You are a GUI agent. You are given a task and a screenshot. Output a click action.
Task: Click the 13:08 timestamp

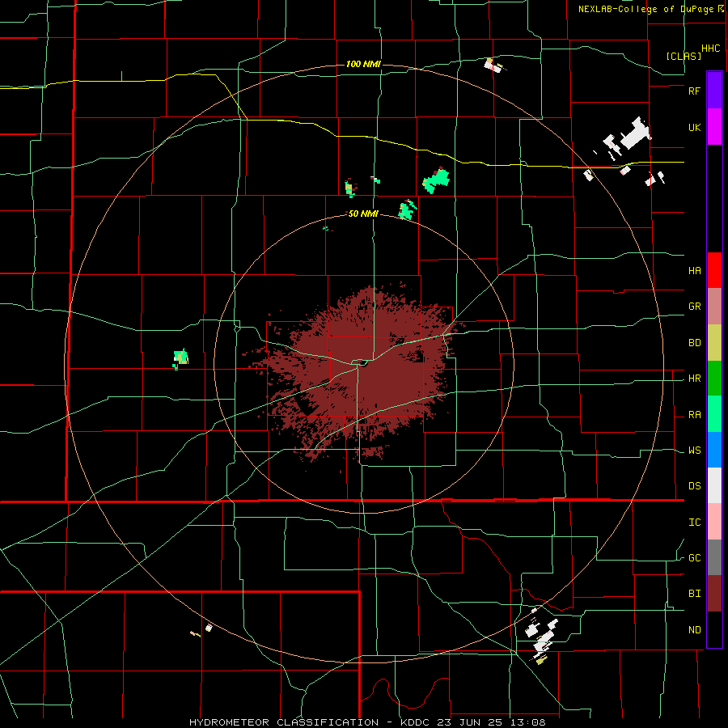pyautogui.click(x=529, y=722)
